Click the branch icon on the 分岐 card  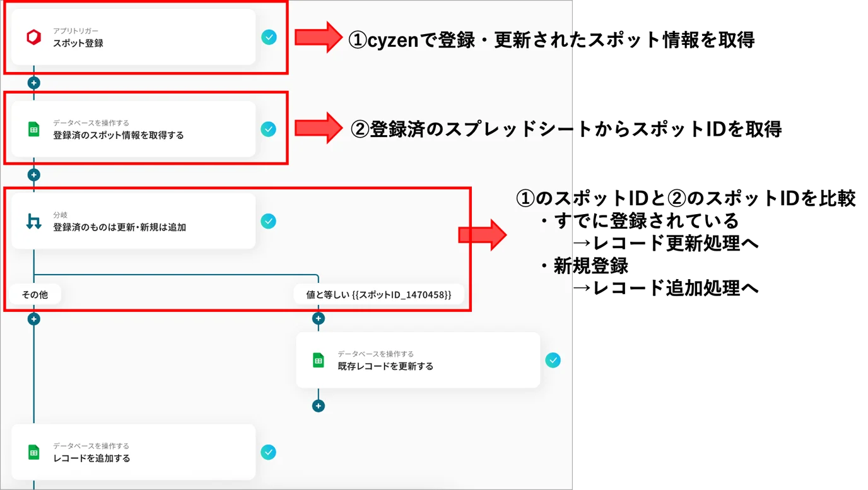[x=34, y=222]
